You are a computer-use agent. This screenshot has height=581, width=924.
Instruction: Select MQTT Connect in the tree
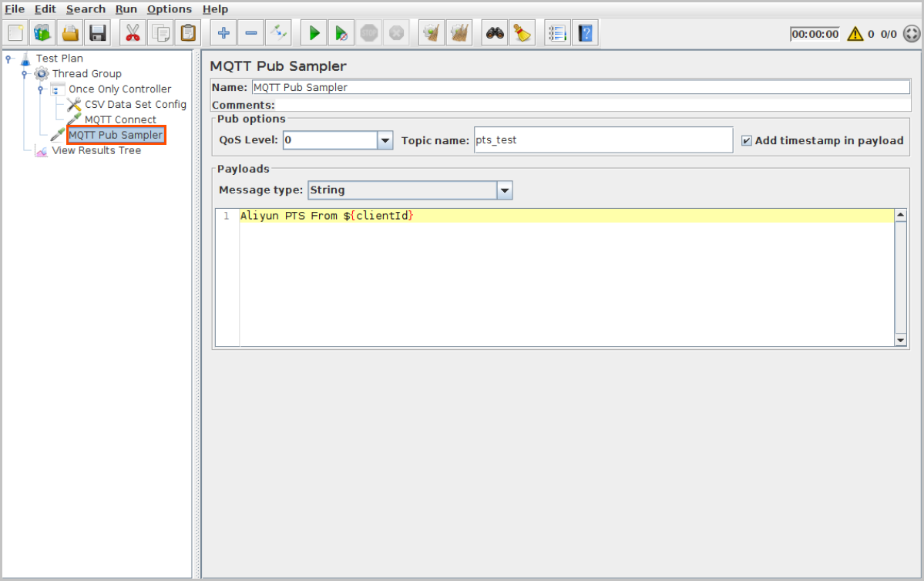click(x=120, y=119)
